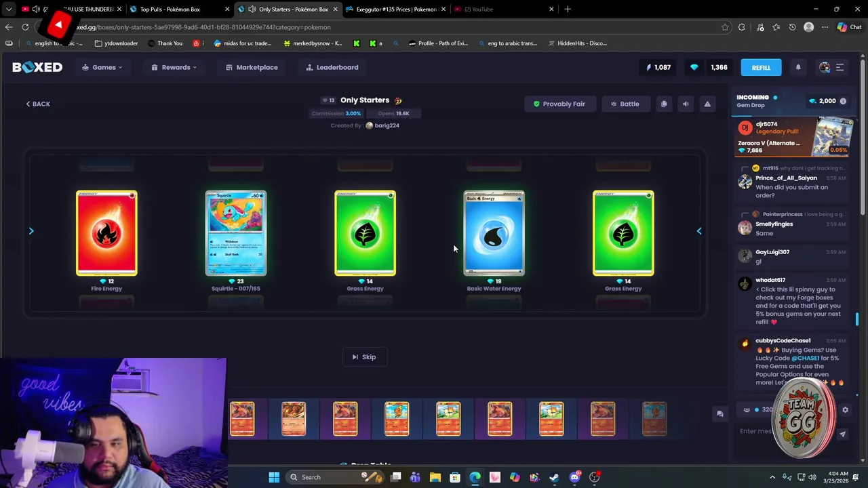
Task: Open the eng to arabic translation bookmark
Action: coord(507,43)
